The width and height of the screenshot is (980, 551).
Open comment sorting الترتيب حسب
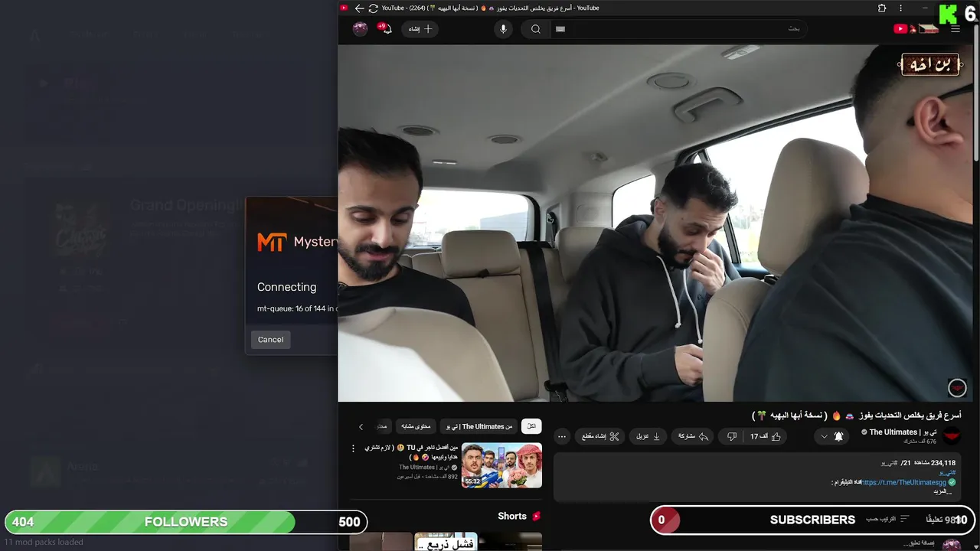888,519
